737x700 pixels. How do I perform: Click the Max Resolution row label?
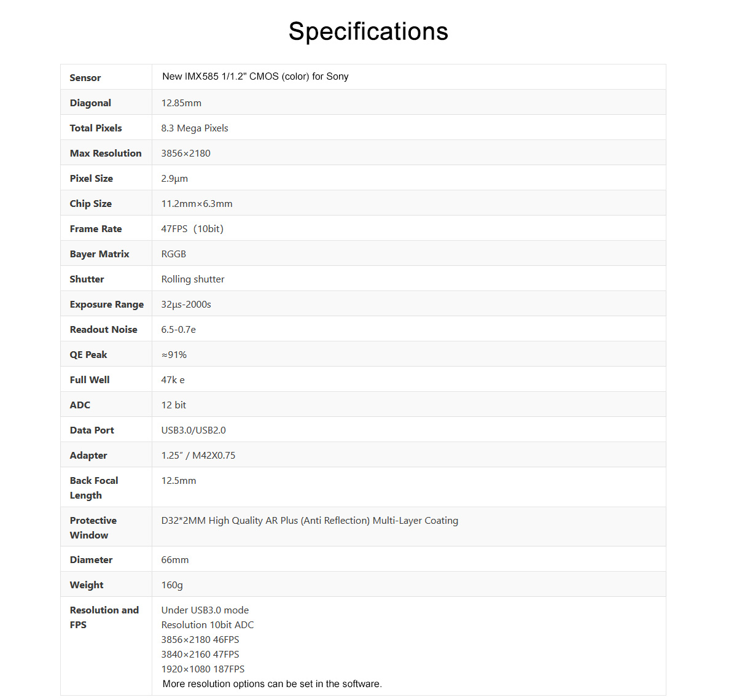pos(106,154)
